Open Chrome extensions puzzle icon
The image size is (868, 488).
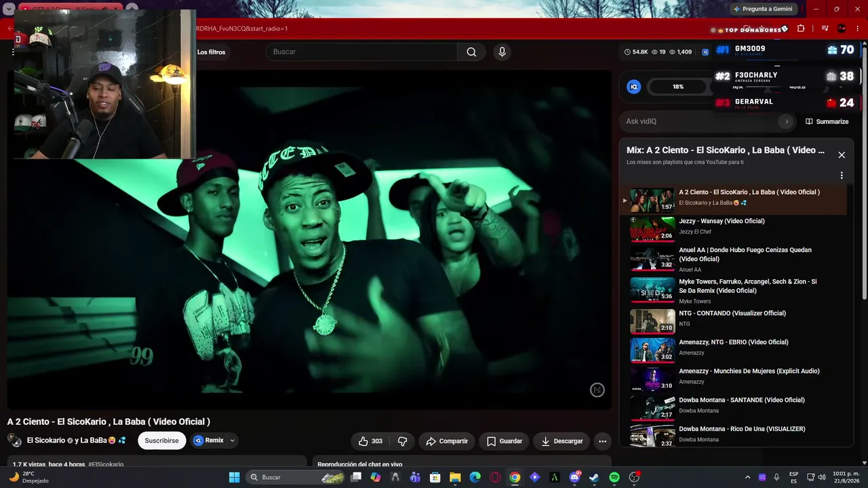801,28
